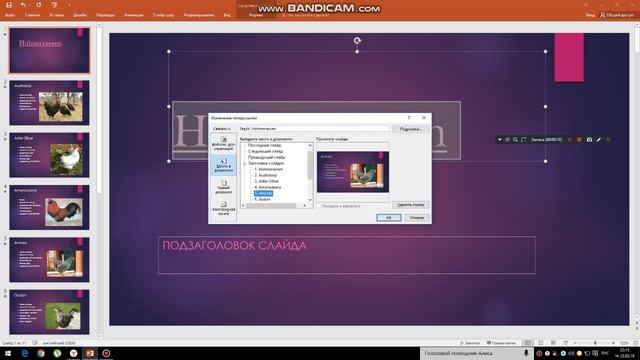The height and width of the screenshot is (360, 640).
Task: Open Chrome from the taskbar
Action: (x=41, y=353)
